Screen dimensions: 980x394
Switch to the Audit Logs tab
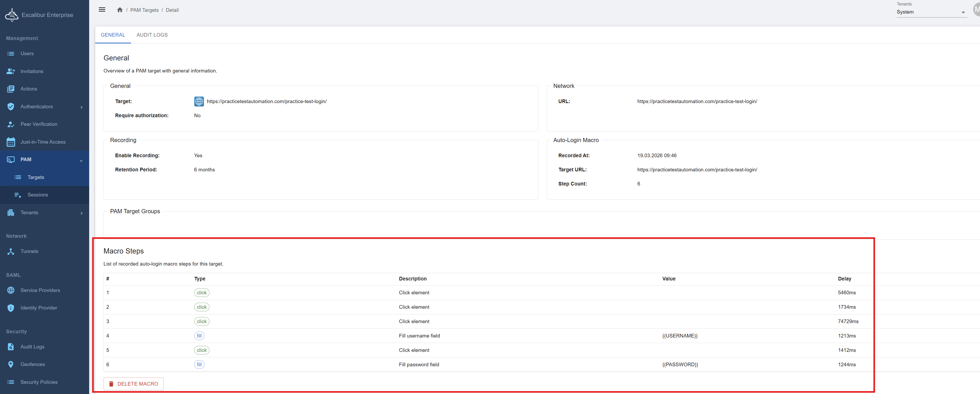tap(152, 35)
